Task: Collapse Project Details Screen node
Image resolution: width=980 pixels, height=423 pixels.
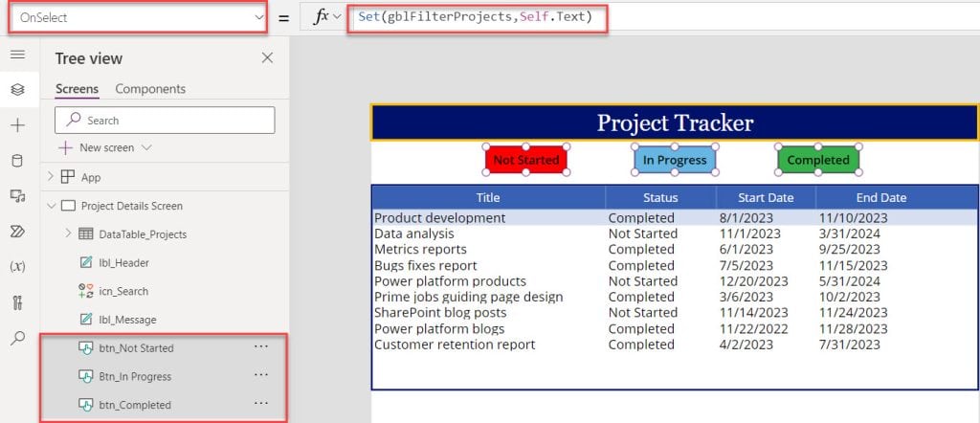Action: point(52,206)
